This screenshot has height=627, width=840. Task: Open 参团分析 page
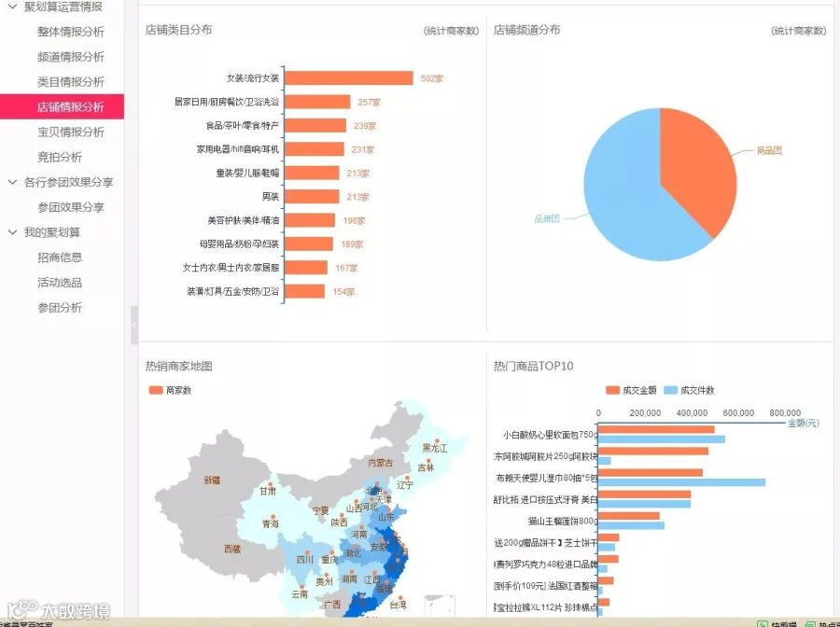tap(60, 308)
